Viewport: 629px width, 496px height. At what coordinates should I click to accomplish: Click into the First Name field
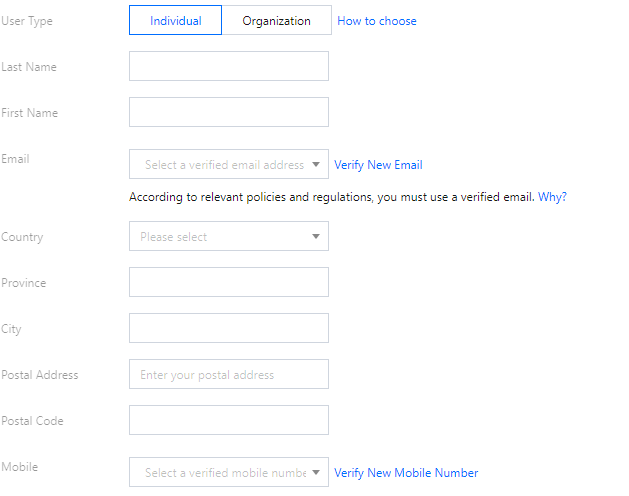tap(229, 112)
